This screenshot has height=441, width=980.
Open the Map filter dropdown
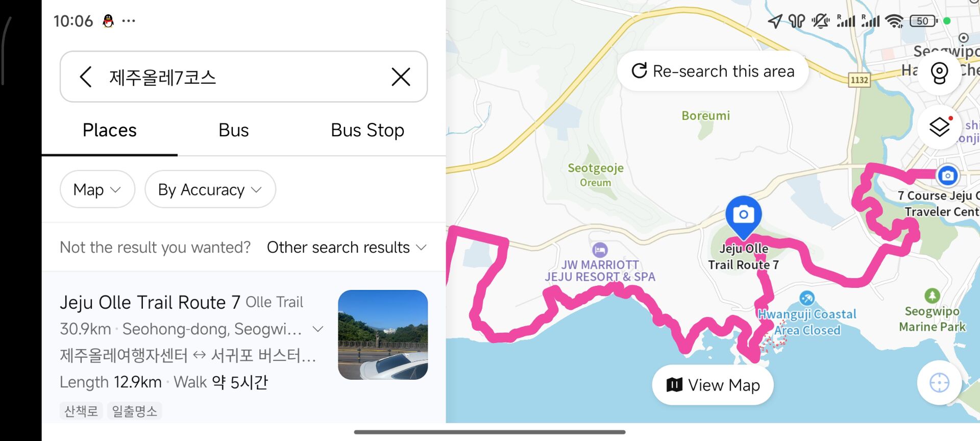97,189
